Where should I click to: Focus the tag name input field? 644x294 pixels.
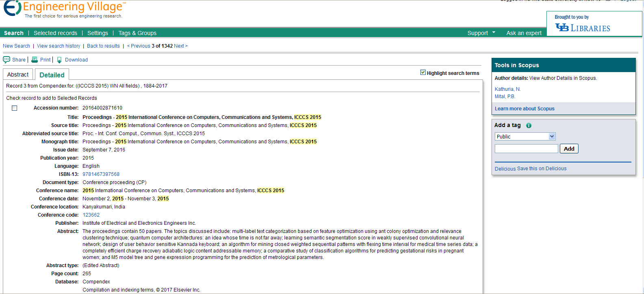(x=527, y=149)
